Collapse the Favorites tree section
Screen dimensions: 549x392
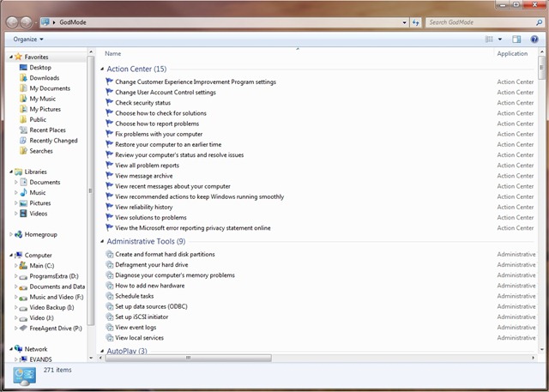[x=11, y=57]
